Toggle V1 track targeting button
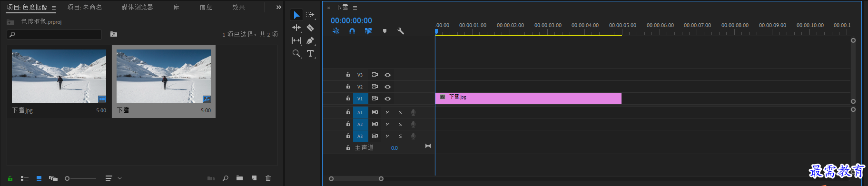 pos(360,98)
